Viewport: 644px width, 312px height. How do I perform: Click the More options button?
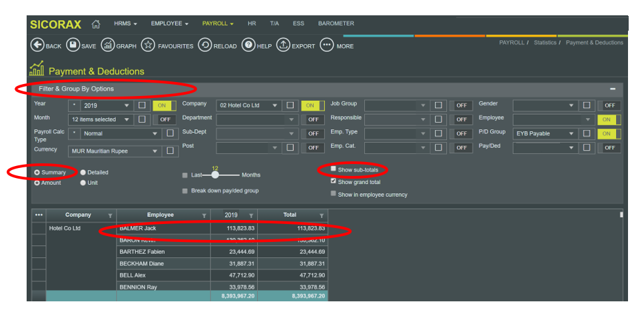pos(326,45)
